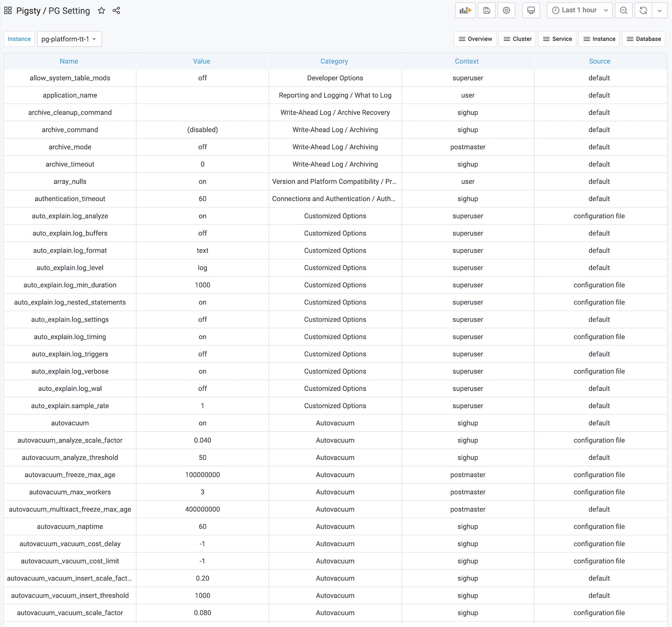The width and height of the screenshot is (672, 627).
Task: Cycle view mode with monitor icon
Action: point(531,11)
